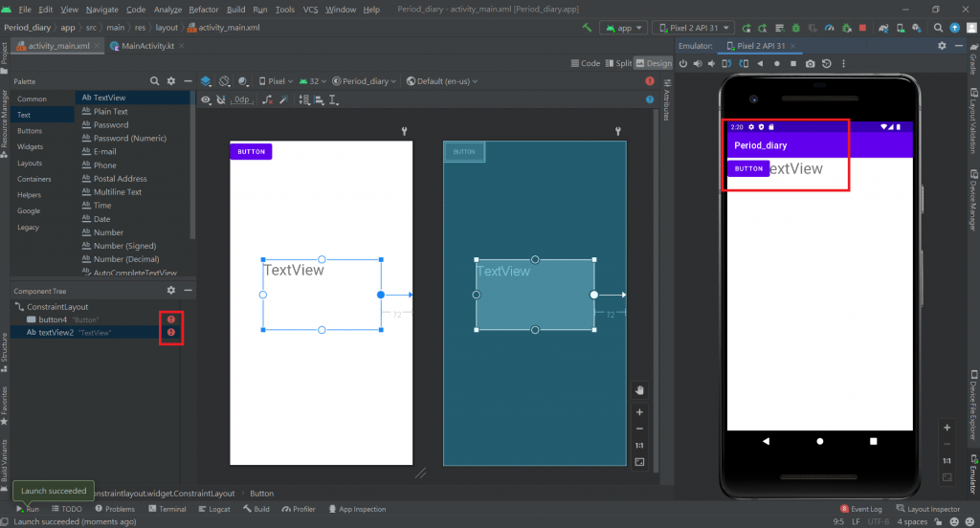Open the Event Log panel
980x528 pixels.
click(861, 509)
